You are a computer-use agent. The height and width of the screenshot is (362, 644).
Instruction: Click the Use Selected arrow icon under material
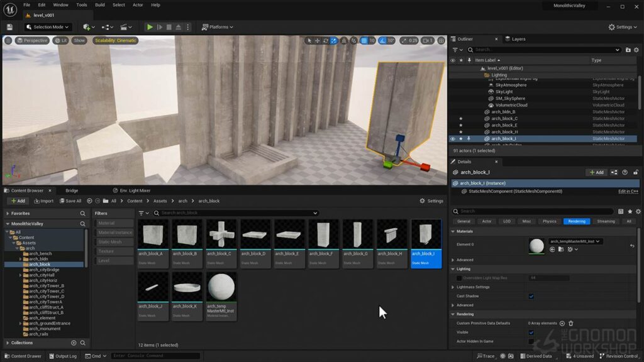point(552,249)
